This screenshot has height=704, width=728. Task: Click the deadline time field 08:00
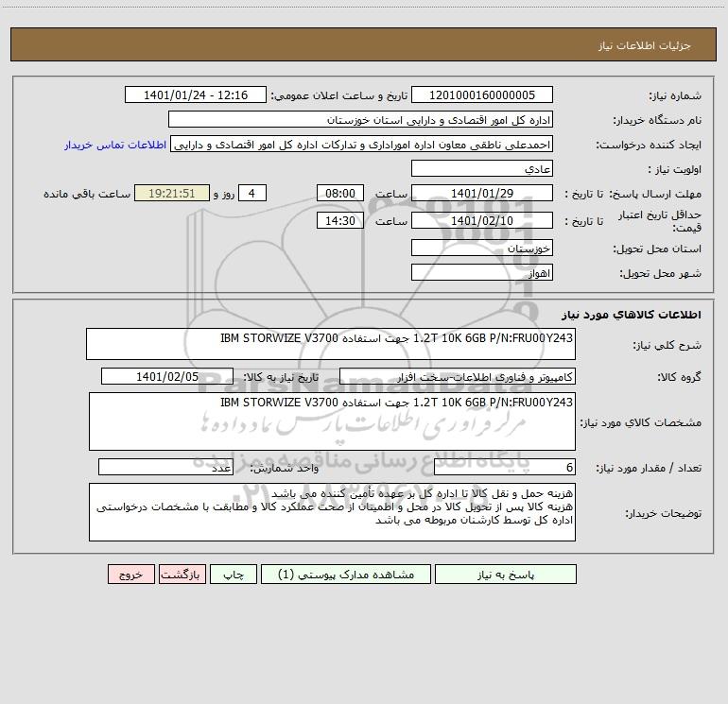(x=339, y=193)
